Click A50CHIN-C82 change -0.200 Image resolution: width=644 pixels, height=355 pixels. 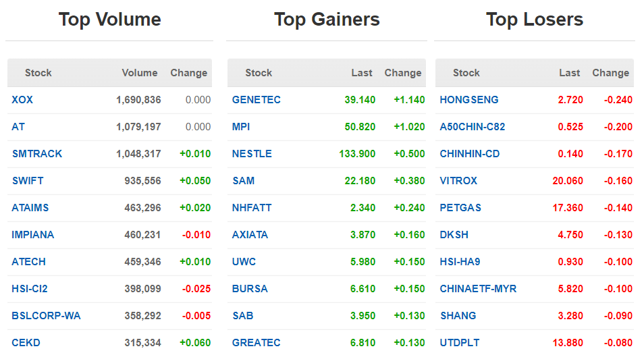click(618, 127)
